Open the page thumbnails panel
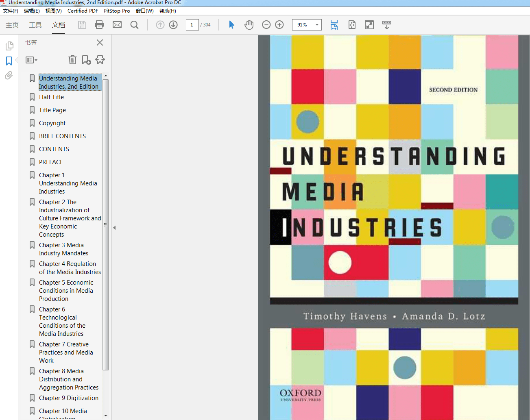The height and width of the screenshot is (420, 530). coord(9,46)
